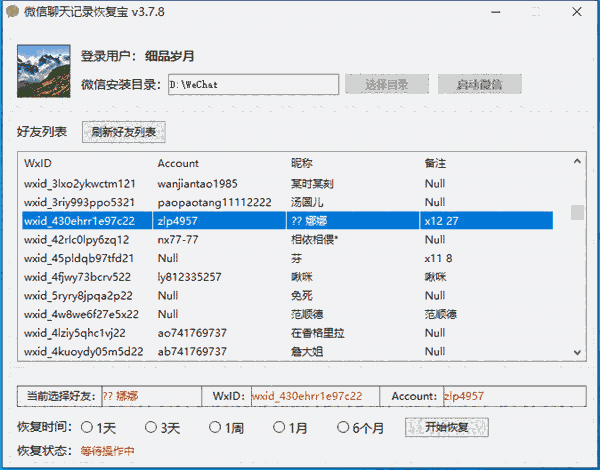Click the app logo icon in title bar
Viewport: 600px width, 470px height.
tap(12, 11)
